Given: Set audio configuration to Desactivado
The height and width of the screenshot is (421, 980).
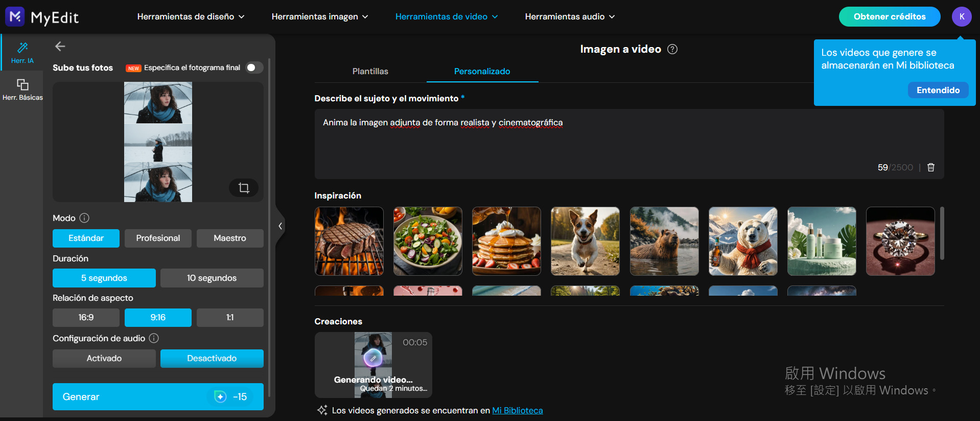Looking at the screenshot, I should pos(212,359).
